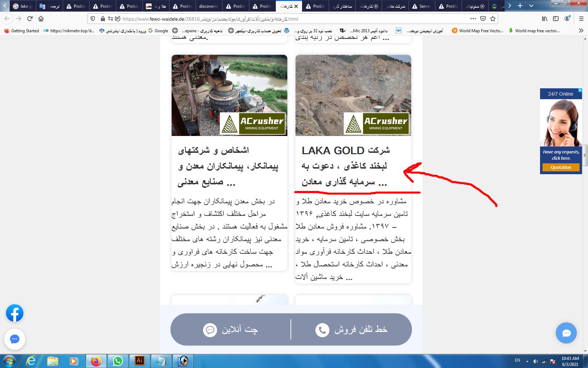588x368 pixels.
Task: Show site security padlock info
Action: pos(103,19)
